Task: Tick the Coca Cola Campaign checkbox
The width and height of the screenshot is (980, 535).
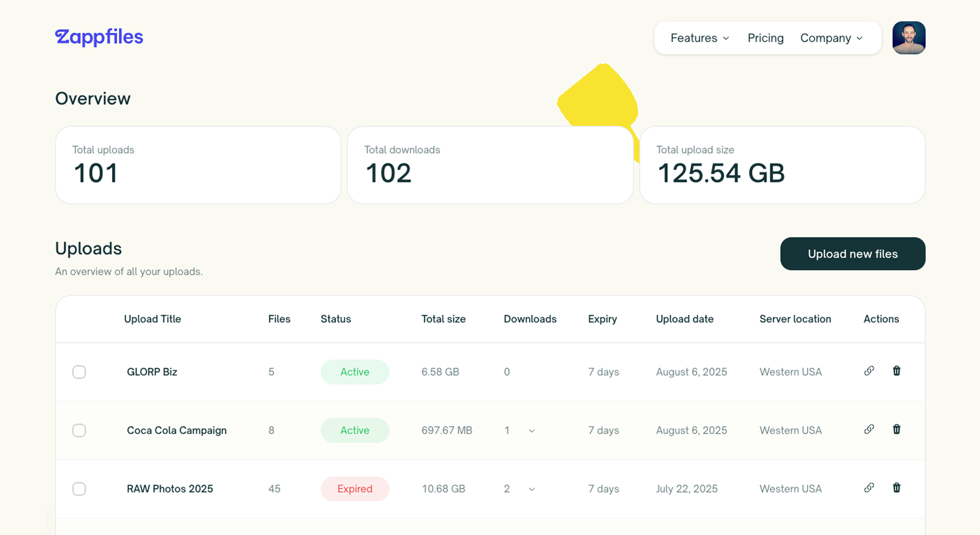Action: click(x=79, y=430)
